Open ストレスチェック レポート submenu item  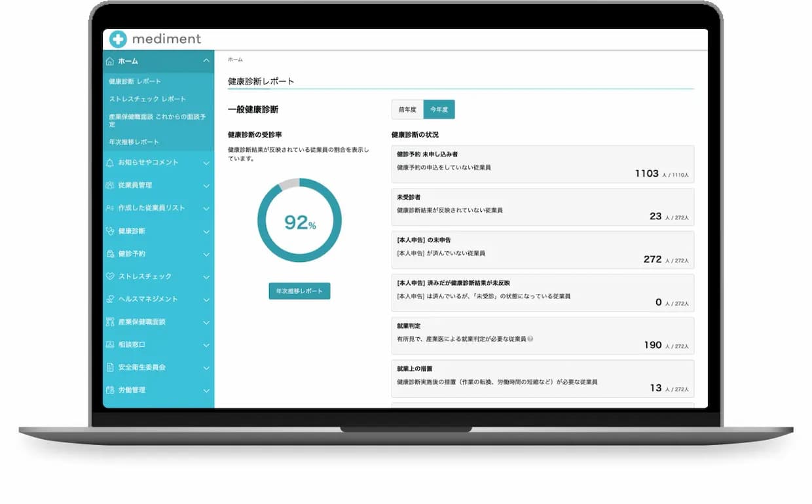[147, 99]
